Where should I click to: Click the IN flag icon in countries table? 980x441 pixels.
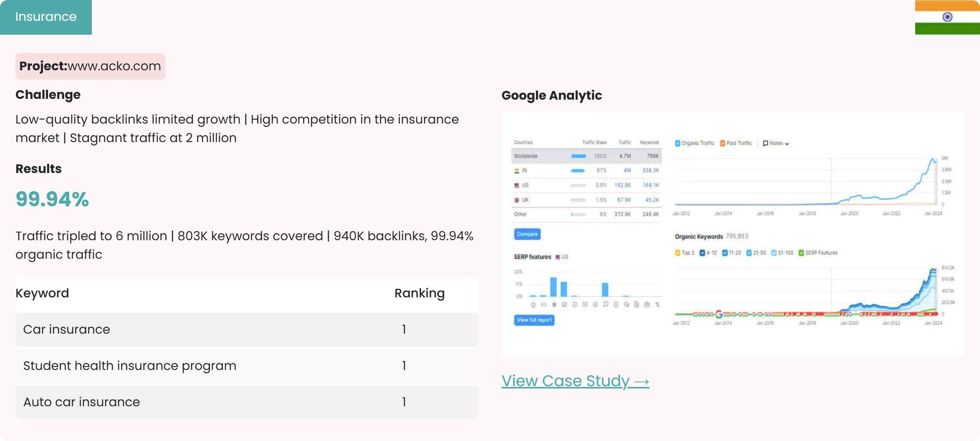517,170
